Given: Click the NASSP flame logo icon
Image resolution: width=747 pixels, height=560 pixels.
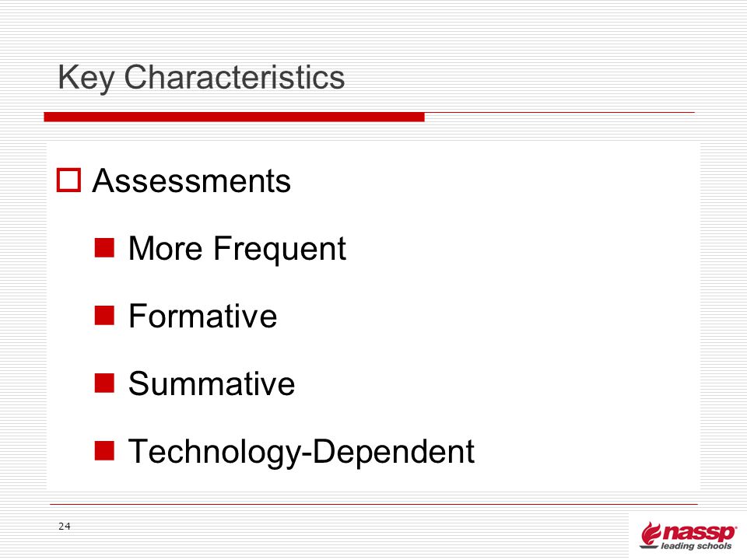Looking at the screenshot, I should pyautogui.click(x=651, y=534).
